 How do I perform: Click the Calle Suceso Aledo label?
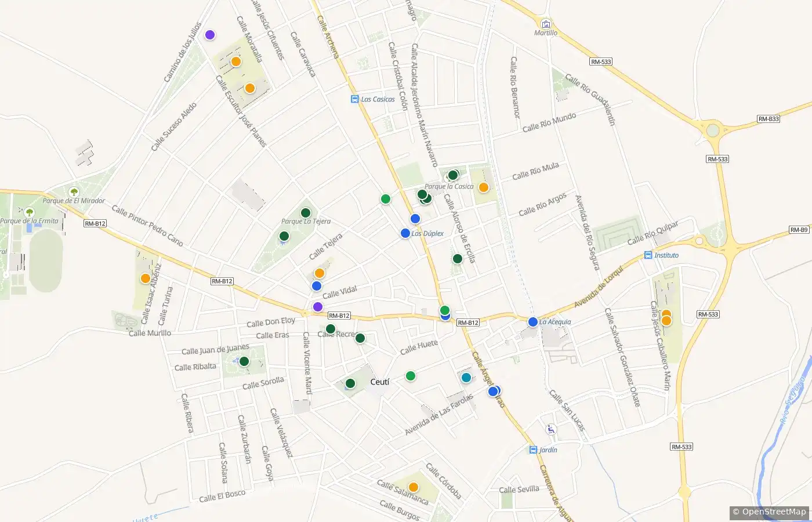pyautogui.click(x=174, y=126)
